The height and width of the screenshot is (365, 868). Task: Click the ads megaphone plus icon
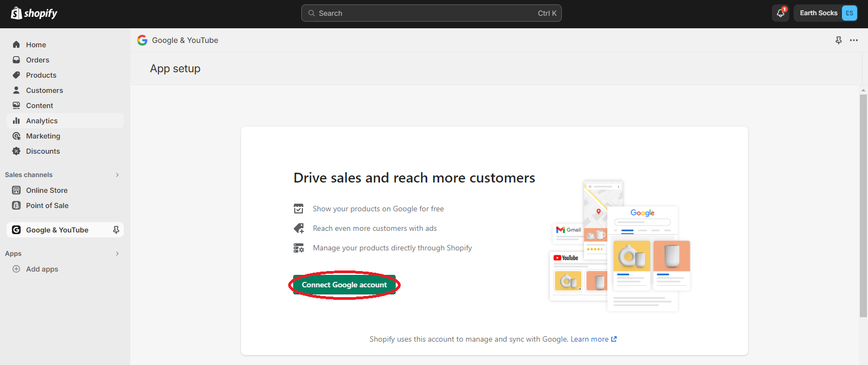pyautogui.click(x=299, y=228)
